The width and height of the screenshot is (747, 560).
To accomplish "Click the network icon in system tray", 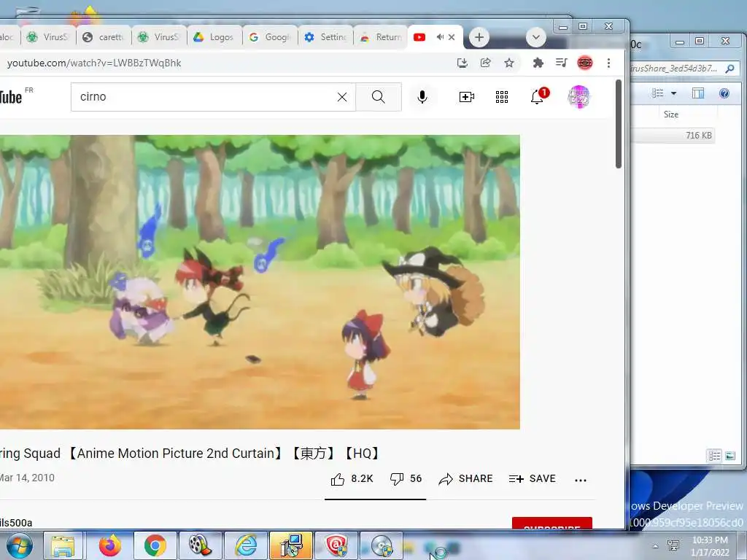I will point(673,545).
